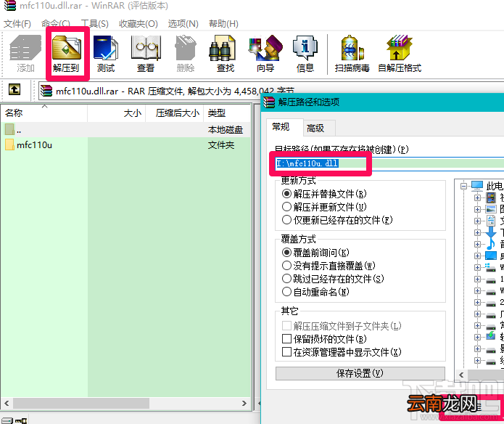Show archive 信息 (Info)
Image resolution: width=504 pixels, height=424 pixels.
(305, 48)
